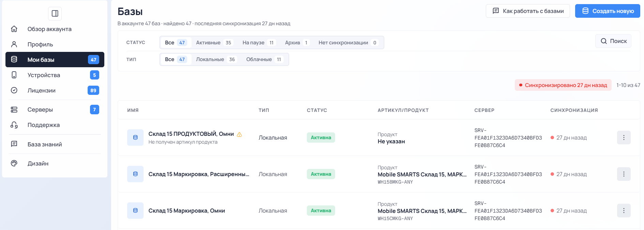Filter by Архив status

pos(297,43)
